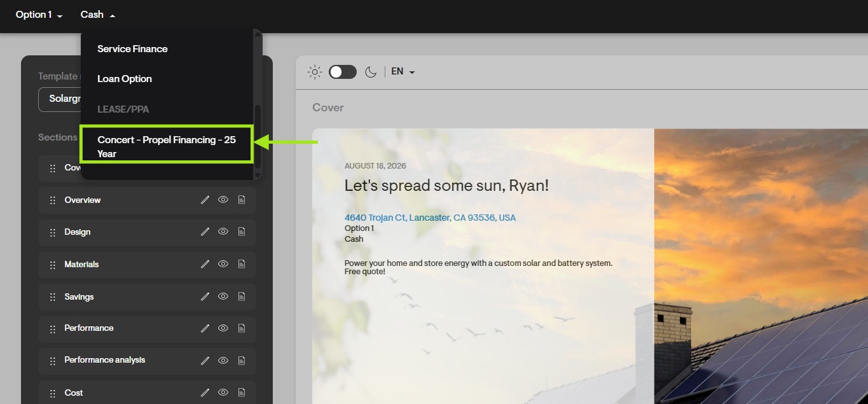Select the Overview section row label
Viewport: 868px width, 404px height.
pos(83,200)
